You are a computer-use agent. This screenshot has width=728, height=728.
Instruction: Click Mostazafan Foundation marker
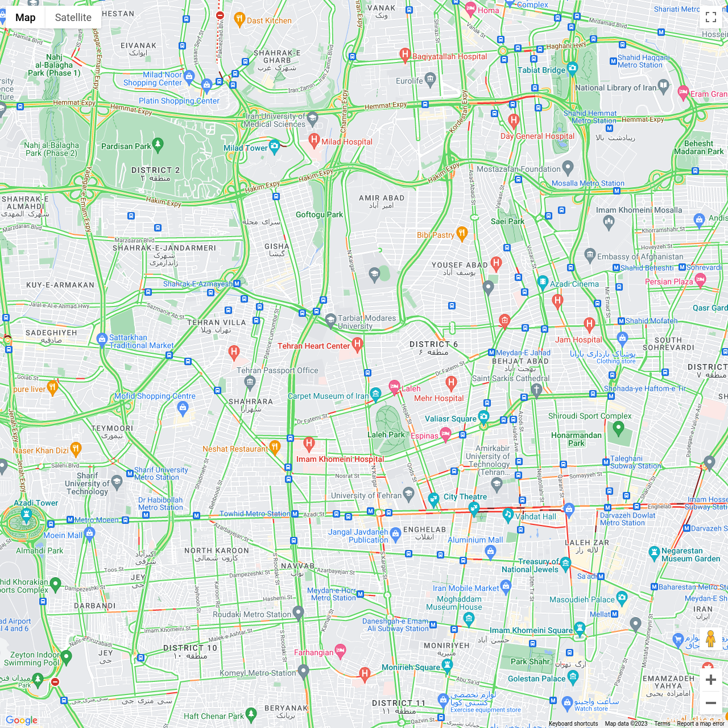pos(568,167)
